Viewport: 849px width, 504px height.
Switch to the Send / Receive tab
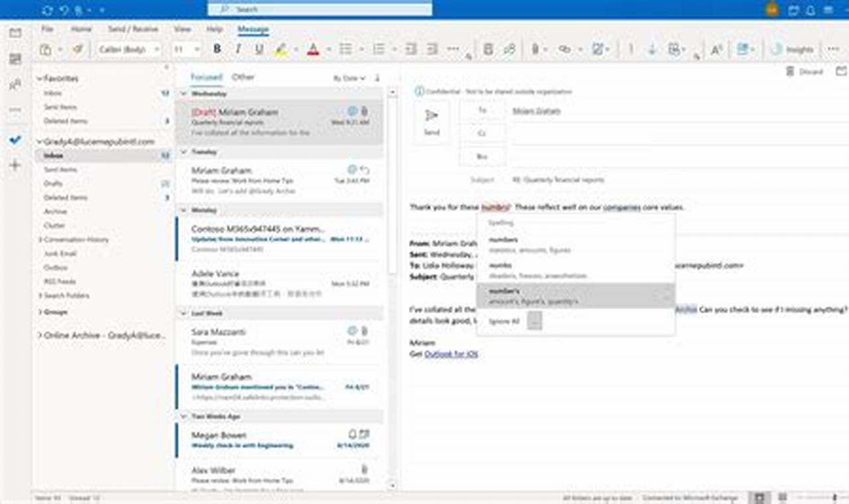[x=133, y=29]
